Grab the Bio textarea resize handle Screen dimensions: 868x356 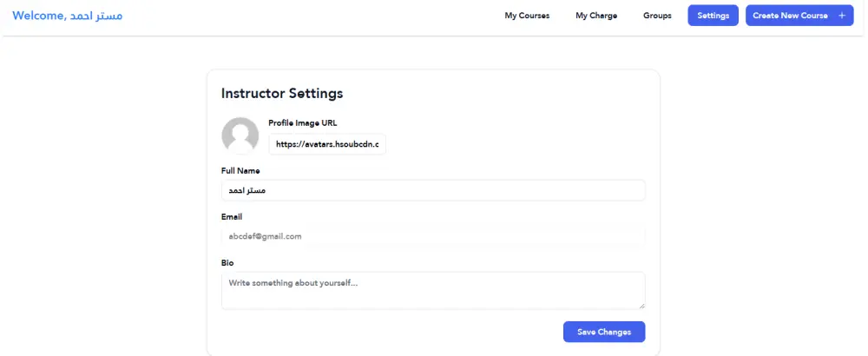click(641, 306)
